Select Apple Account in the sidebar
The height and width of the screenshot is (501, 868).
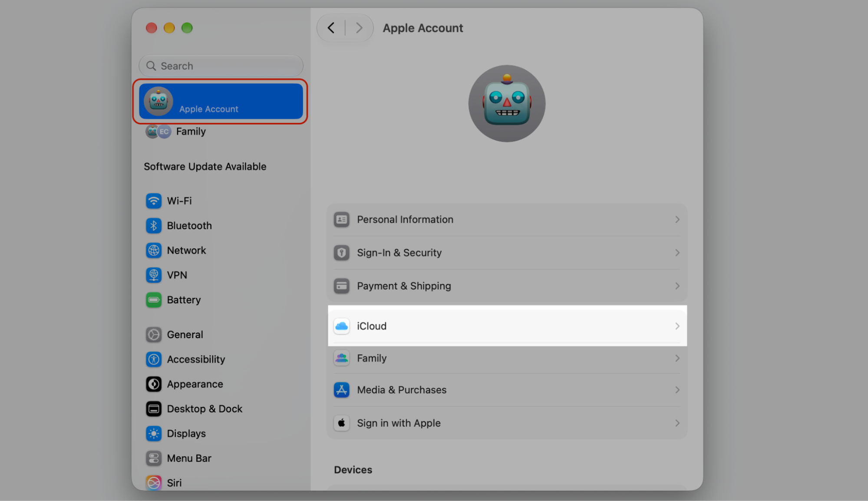point(221,101)
